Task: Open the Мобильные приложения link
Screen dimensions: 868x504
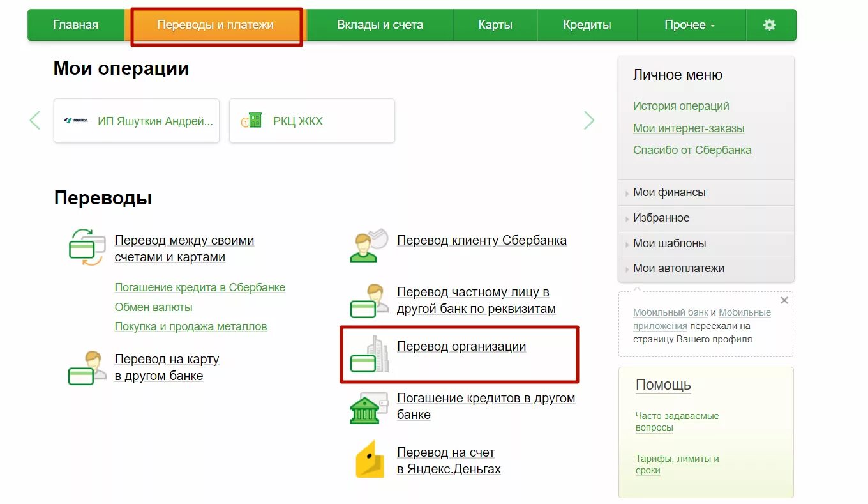Action: pos(702,319)
